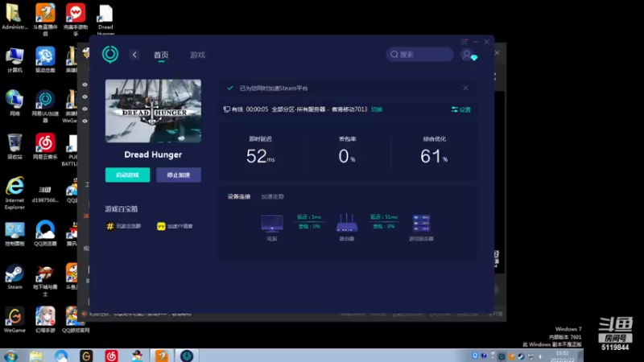Screen dimensions: 644x362
Task: Open the 网络 desktop icon
Action: [14, 103]
